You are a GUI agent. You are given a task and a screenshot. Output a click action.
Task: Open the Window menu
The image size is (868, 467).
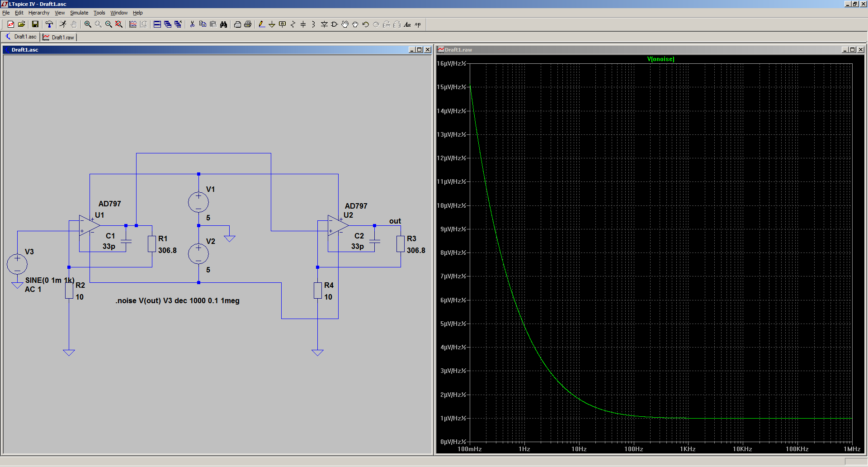point(119,13)
